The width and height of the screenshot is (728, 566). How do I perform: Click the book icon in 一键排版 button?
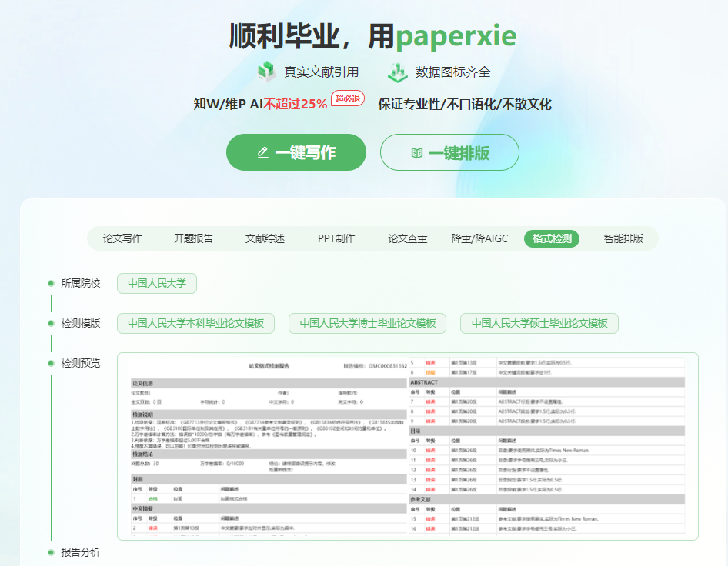pyautogui.click(x=417, y=153)
